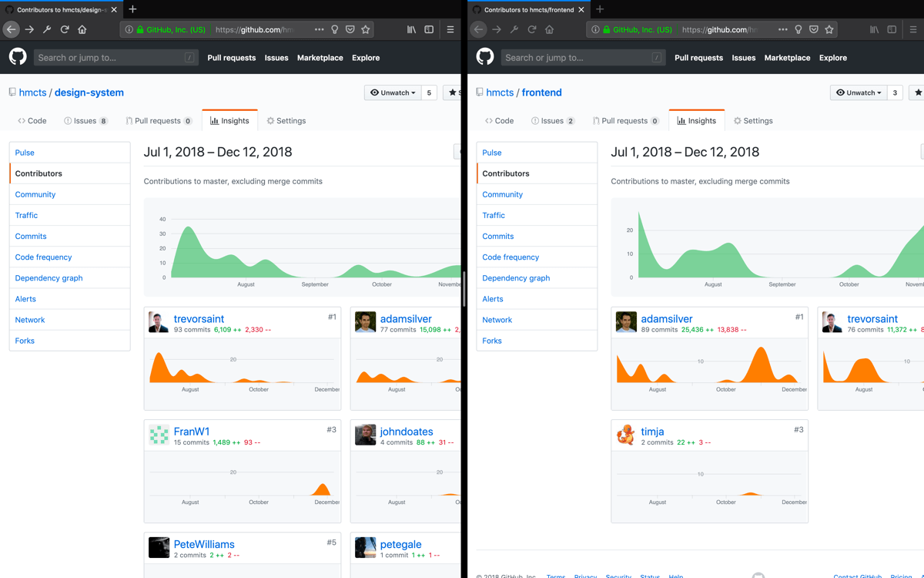Close the 'Contributors to hmcts/design-s' tab
Screen dimensions: 924x578
(x=114, y=10)
